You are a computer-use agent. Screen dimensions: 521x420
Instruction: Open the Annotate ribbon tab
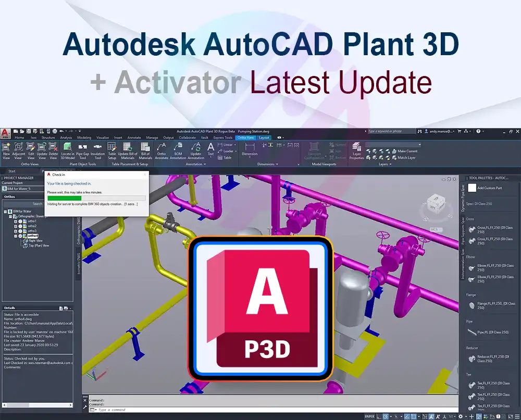[134, 137]
